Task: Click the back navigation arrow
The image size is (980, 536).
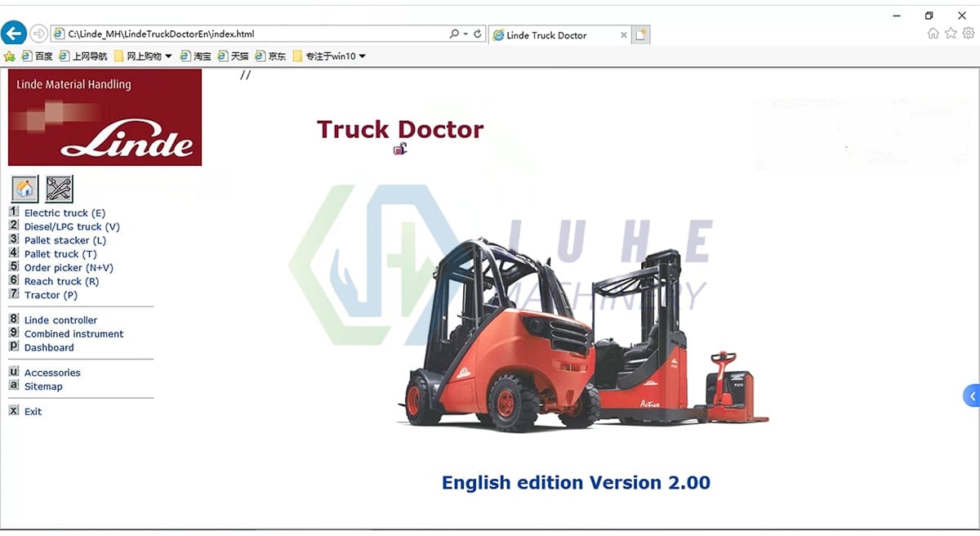Action: [x=13, y=33]
